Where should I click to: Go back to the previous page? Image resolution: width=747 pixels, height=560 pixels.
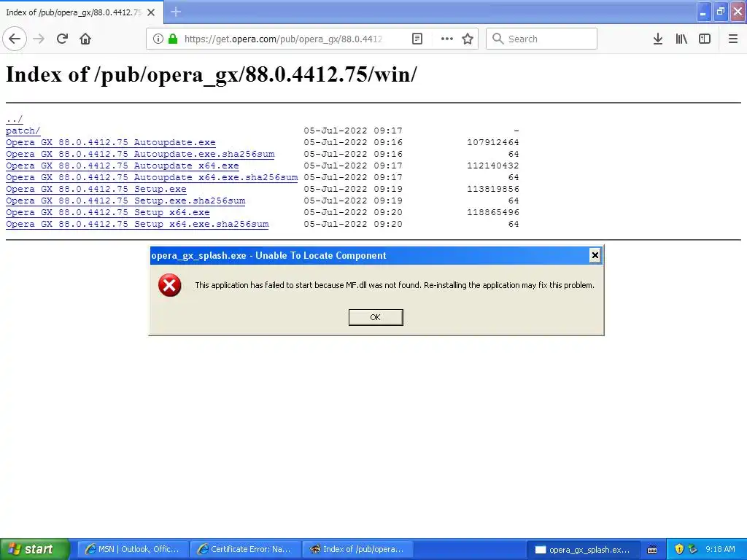pos(15,39)
